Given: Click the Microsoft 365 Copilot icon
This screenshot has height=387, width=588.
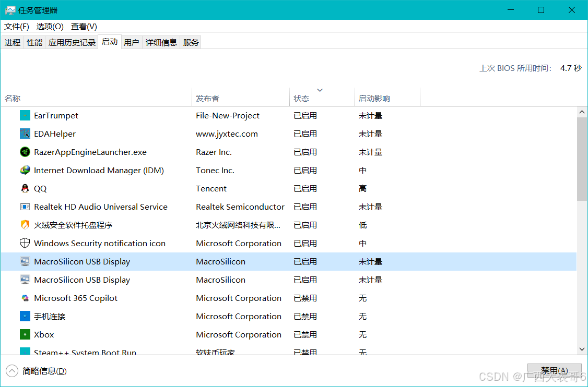Looking at the screenshot, I should 25,298.
